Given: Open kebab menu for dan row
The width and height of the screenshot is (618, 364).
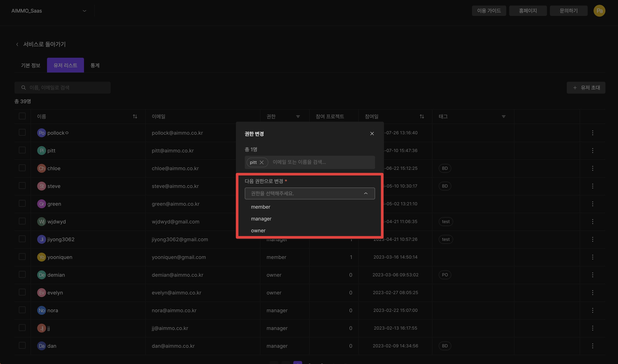Looking at the screenshot, I should (592, 346).
